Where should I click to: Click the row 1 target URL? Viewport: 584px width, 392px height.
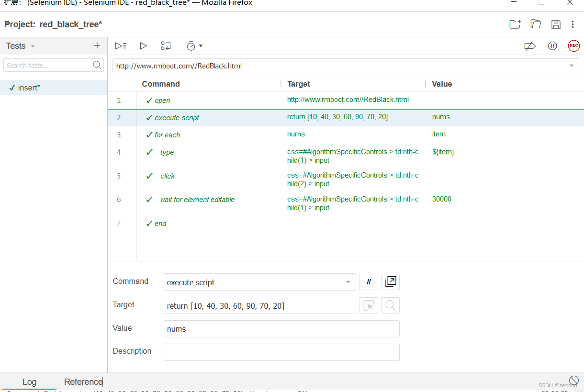pyautogui.click(x=348, y=100)
